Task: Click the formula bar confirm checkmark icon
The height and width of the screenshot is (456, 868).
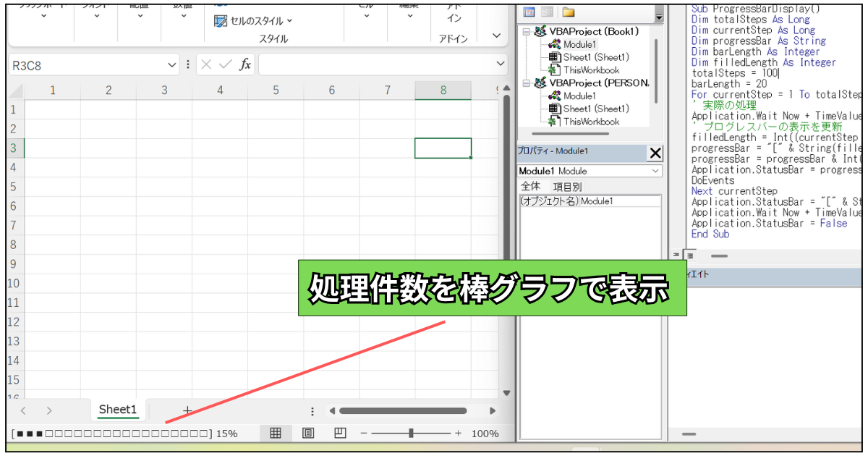Action: pos(225,65)
